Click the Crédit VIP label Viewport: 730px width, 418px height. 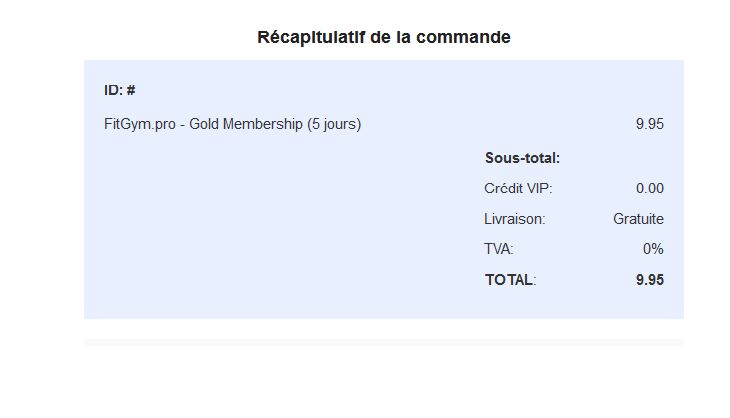pos(518,188)
